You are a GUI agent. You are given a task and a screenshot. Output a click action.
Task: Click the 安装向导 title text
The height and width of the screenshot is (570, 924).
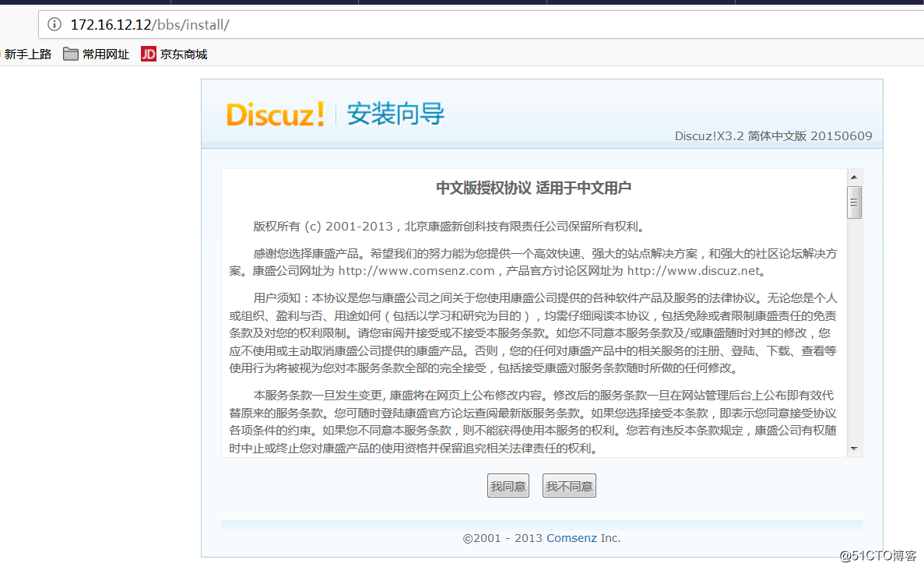(x=395, y=114)
